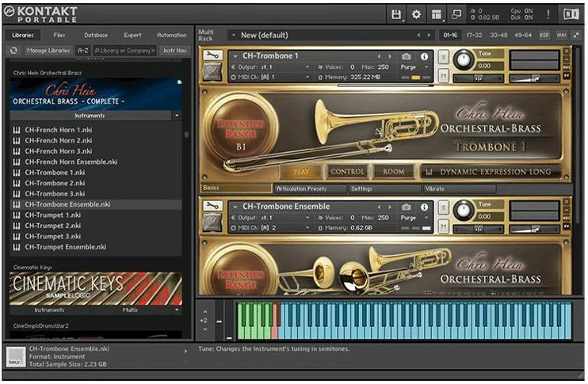Click next instrument arrow on CH-Trombone 1

pos(390,56)
